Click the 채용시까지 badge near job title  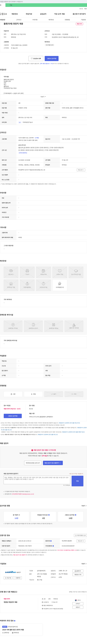(79, 24)
